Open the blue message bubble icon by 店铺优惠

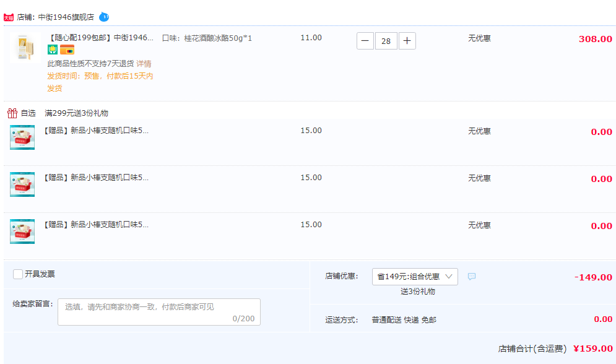[472, 277]
